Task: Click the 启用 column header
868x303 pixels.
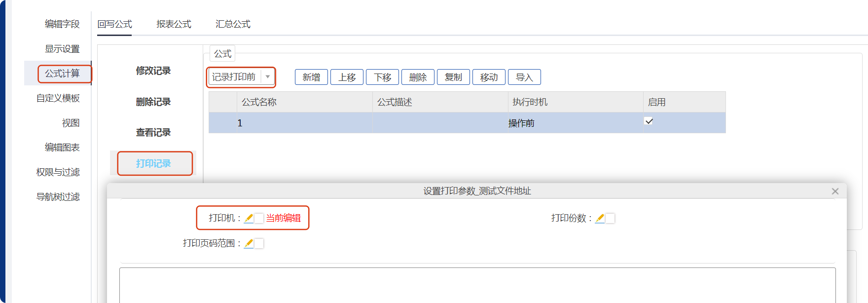Action: point(685,102)
